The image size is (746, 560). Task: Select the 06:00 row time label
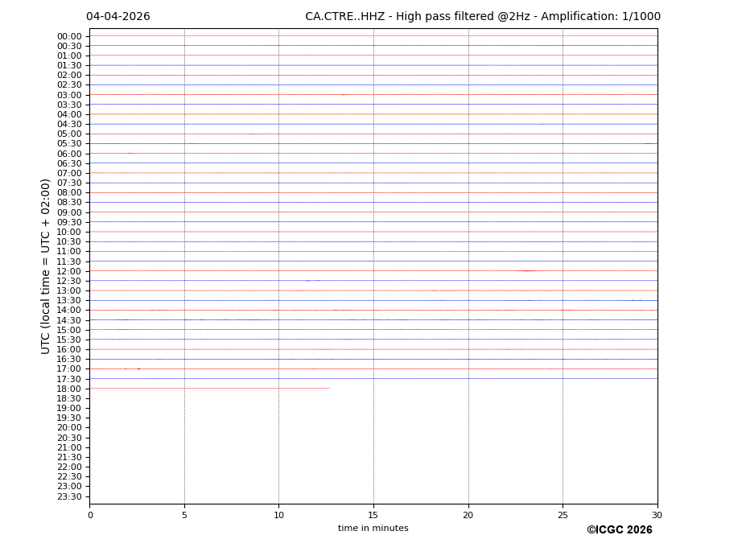[x=69, y=154]
